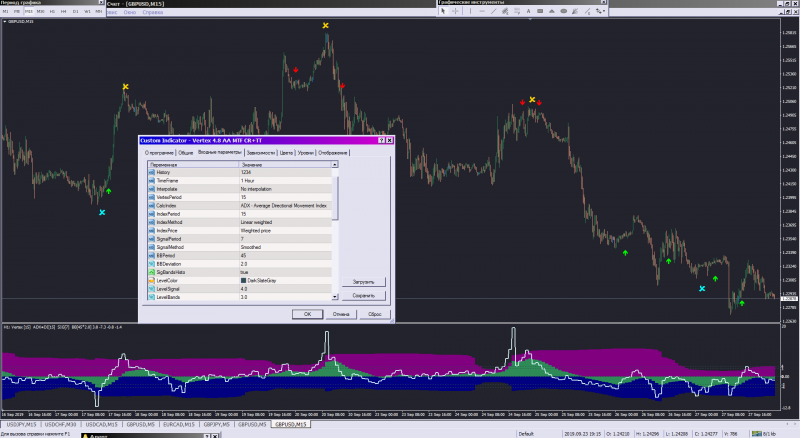Switch chart to W1 timeframe

[x=87, y=11]
